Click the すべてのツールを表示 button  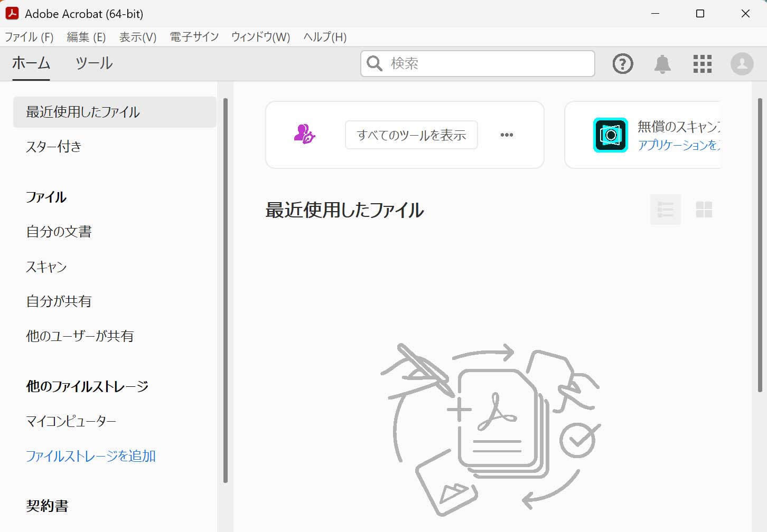[x=411, y=135]
